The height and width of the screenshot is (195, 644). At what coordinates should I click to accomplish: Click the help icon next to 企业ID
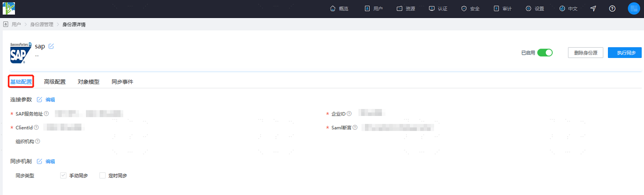coord(349,114)
